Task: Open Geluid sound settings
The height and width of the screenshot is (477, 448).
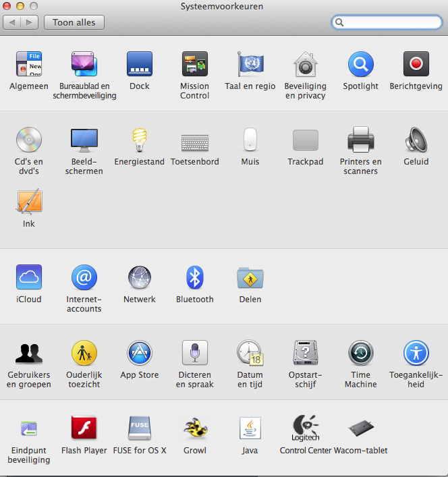Action: coord(416,140)
